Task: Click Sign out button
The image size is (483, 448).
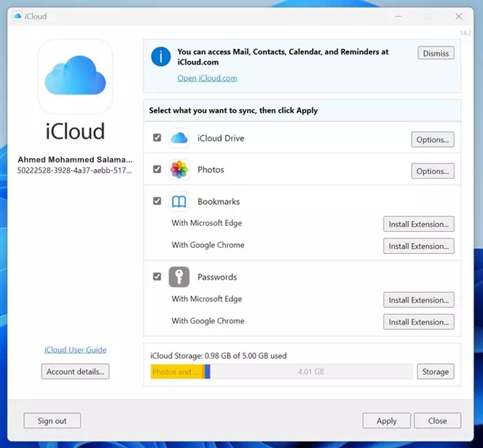Action: tap(52, 421)
